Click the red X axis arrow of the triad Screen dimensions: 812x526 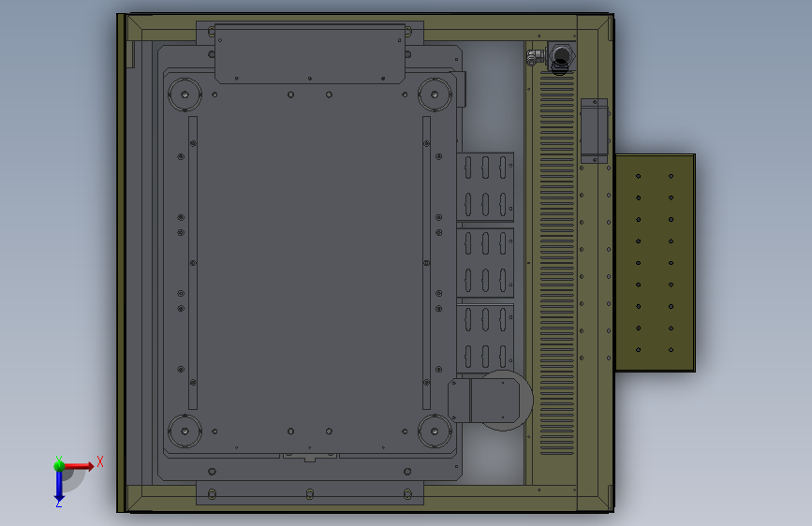tap(79, 466)
